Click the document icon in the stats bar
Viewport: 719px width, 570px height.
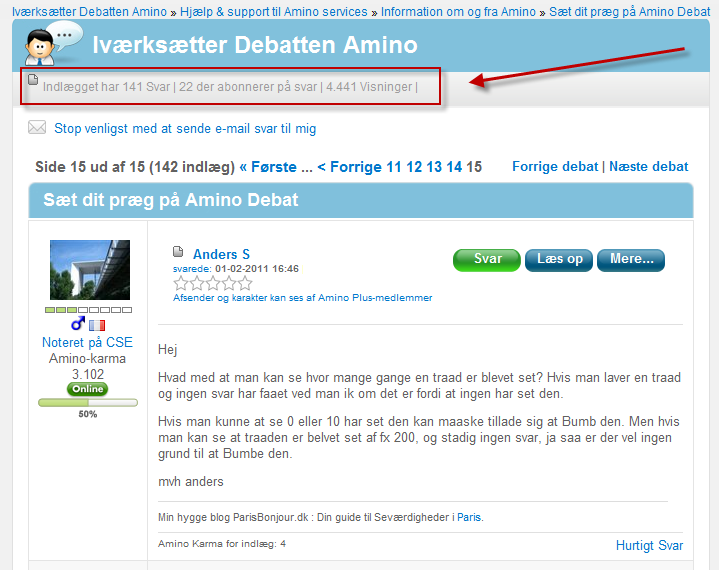click(x=32, y=80)
